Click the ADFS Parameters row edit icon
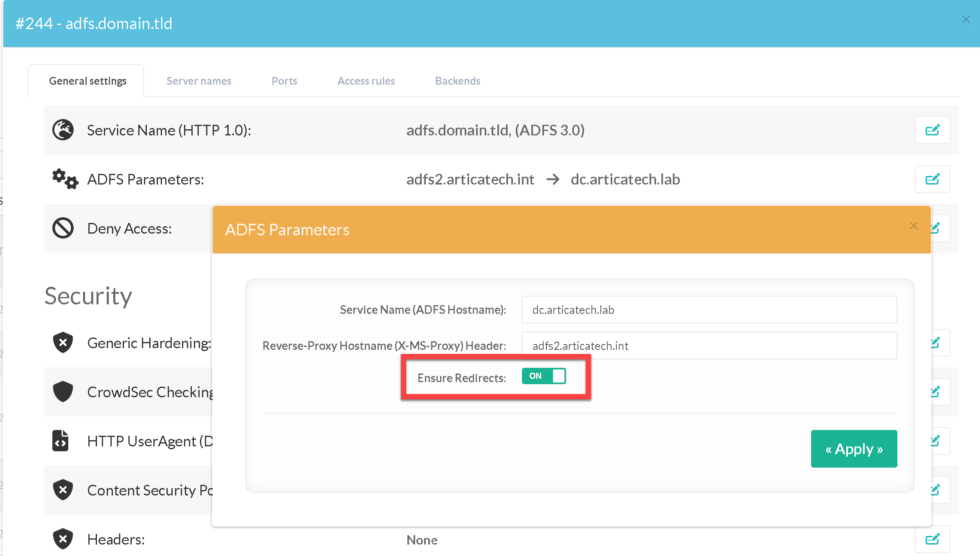Screen dimensions: 980x556 coord(932,179)
